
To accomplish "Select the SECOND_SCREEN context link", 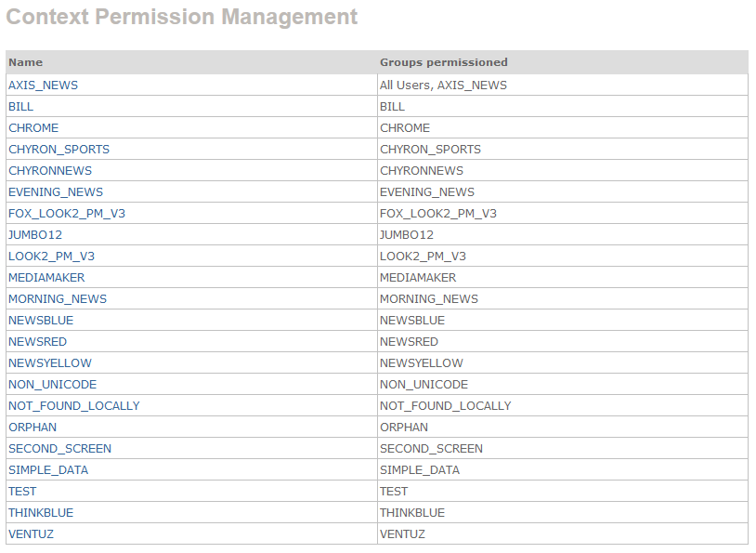I will point(59,448).
